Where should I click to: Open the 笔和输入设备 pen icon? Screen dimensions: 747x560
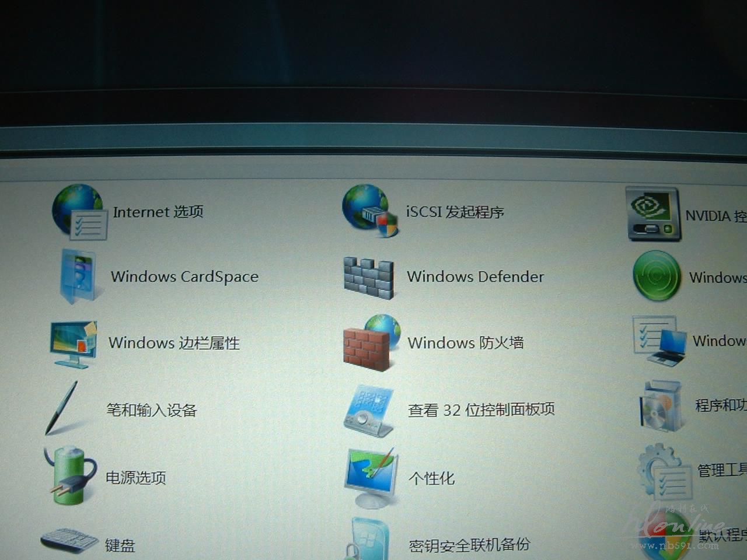point(61,408)
